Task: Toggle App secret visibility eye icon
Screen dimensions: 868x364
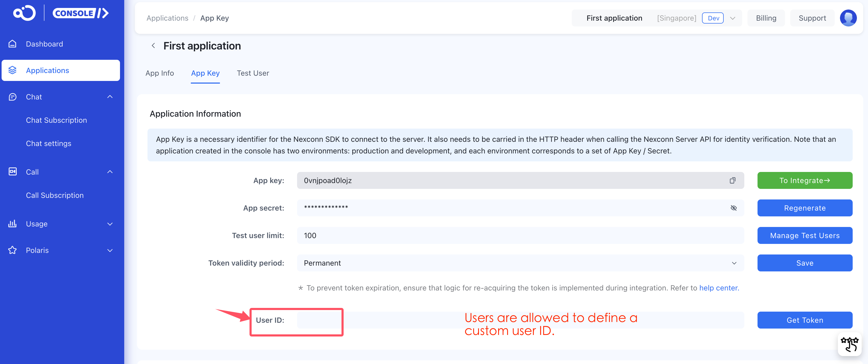Action: click(733, 208)
